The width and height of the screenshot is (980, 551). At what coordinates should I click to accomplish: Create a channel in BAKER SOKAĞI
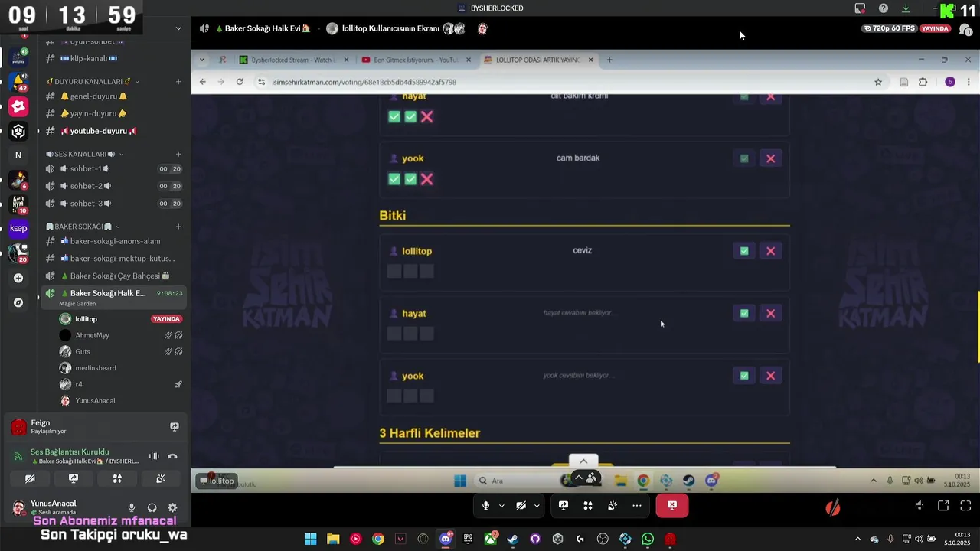pos(178,227)
